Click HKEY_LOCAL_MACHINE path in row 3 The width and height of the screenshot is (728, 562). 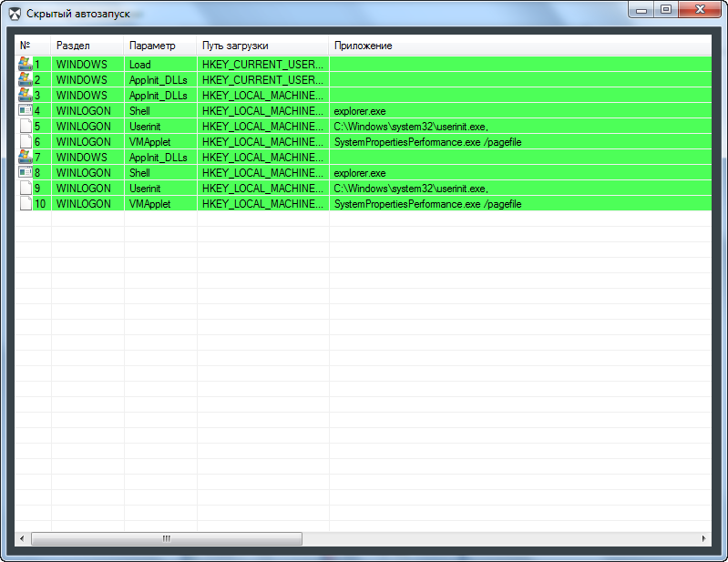(x=262, y=95)
